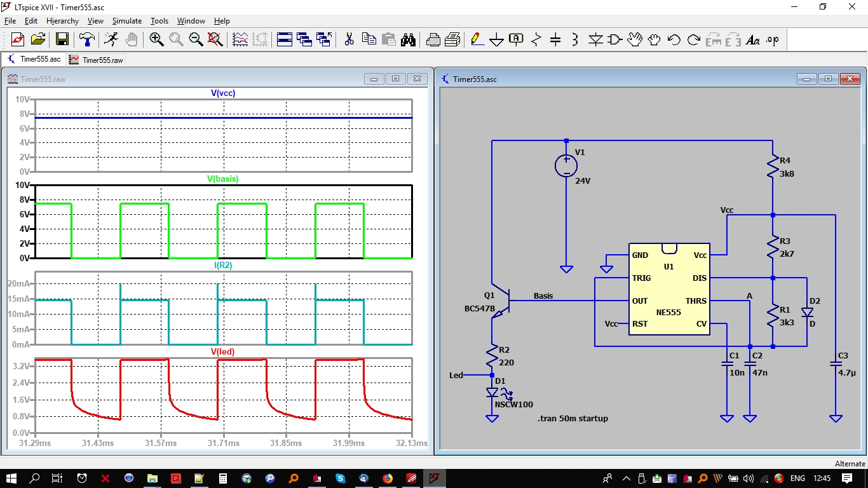Image resolution: width=868 pixels, height=488 pixels.
Task: Click the NSCW100 LED label
Action: point(514,405)
